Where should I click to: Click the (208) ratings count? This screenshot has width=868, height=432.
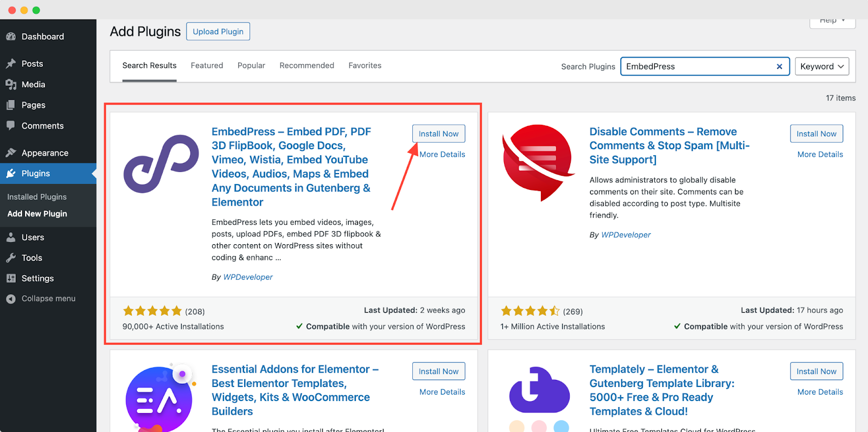pyautogui.click(x=195, y=312)
